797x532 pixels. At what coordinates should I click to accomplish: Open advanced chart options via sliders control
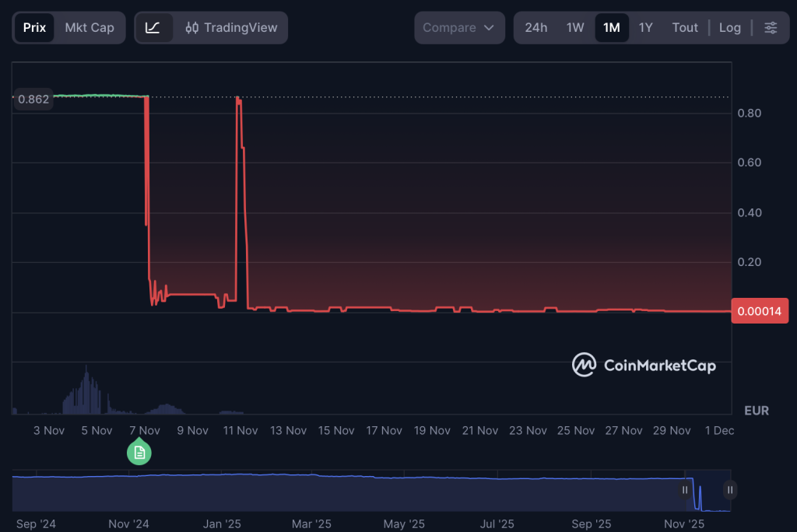click(x=770, y=27)
